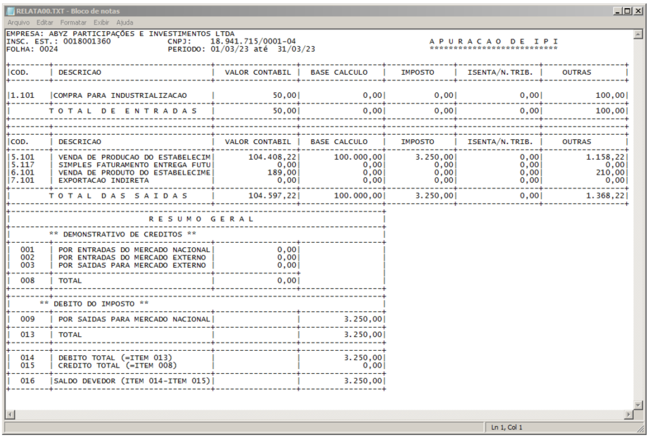Screen dimensions: 650x437
Task: Click code 6.101 row
Action: (22, 172)
